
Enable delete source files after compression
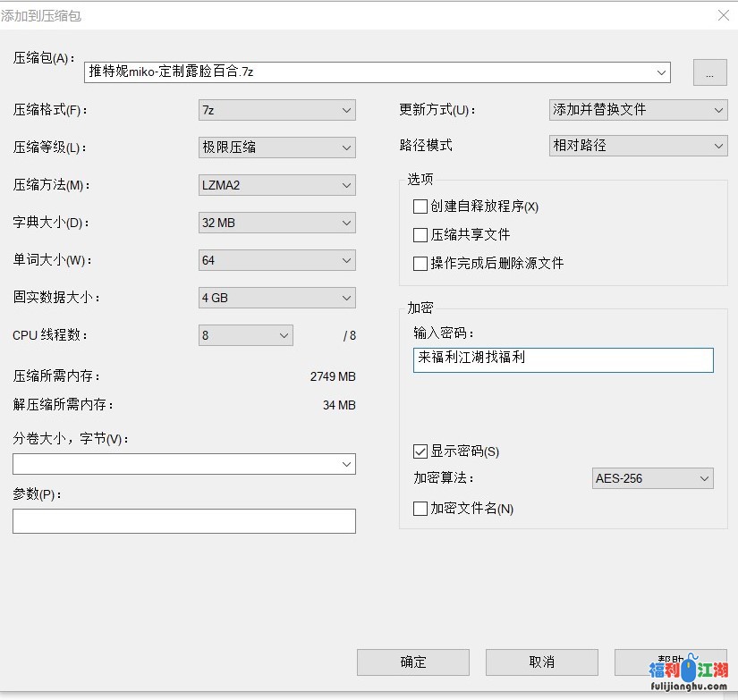(x=420, y=264)
